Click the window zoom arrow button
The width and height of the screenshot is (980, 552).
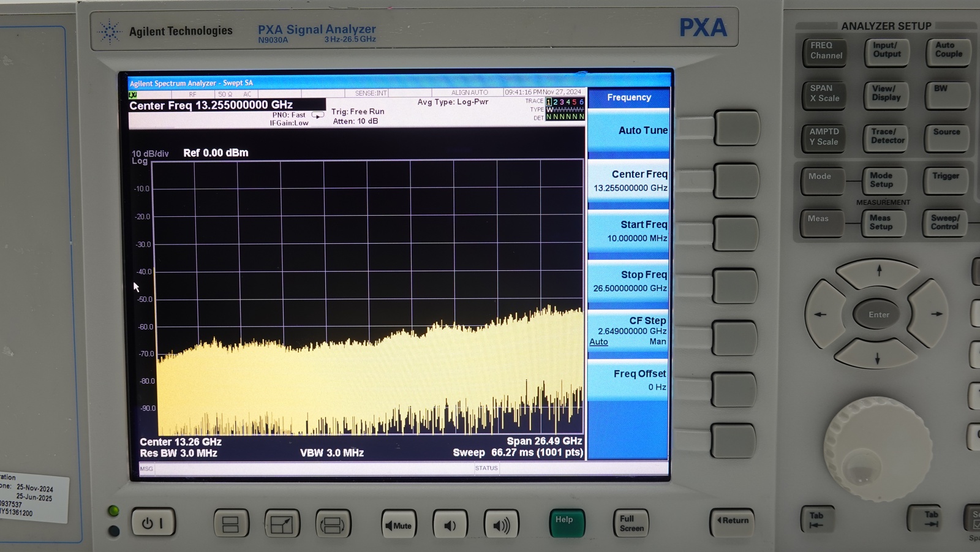[282, 524]
